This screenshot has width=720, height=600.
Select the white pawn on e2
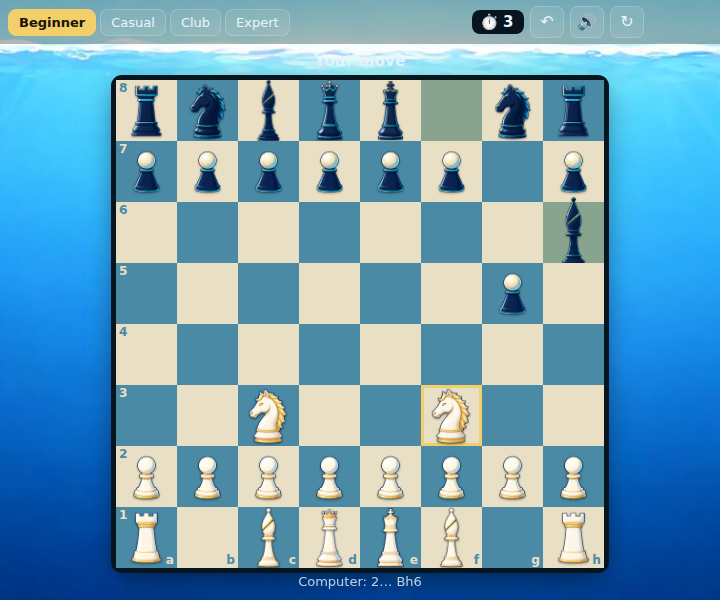tap(390, 477)
